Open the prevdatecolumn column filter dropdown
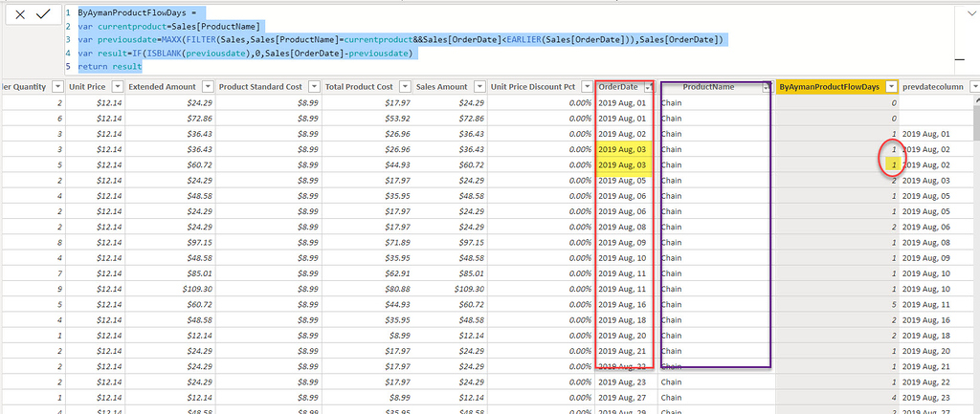The height and width of the screenshot is (414, 980). (973, 87)
